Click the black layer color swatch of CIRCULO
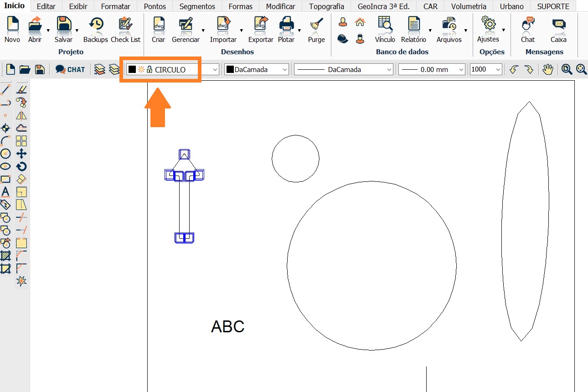This screenshot has width=588, height=392. pos(132,69)
